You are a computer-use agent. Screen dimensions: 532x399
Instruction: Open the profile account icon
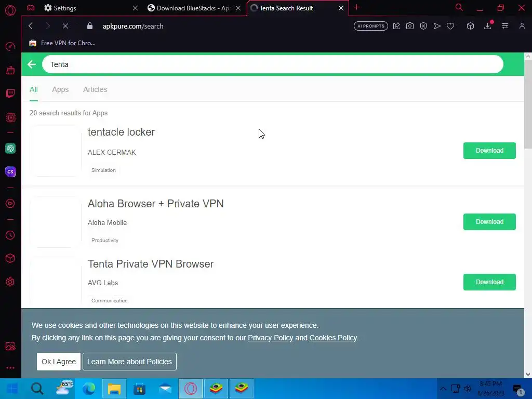coord(522,26)
